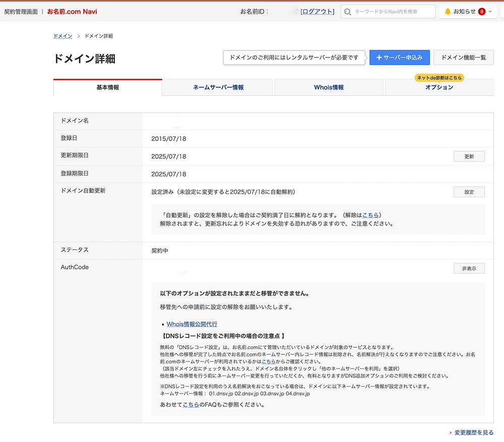Click the ドメイン名 row label

point(75,120)
